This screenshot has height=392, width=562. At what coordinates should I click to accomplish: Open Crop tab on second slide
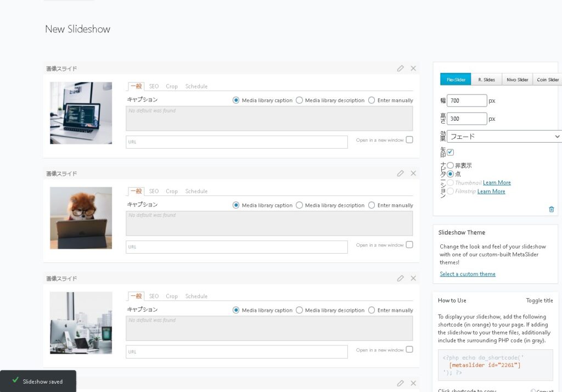(x=172, y=192)
